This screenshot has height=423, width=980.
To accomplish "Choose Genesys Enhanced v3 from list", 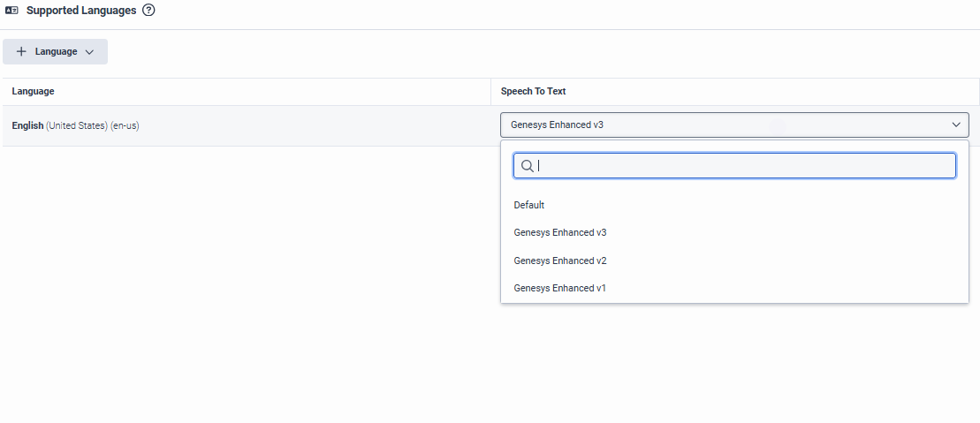I will tap(560, 233).
